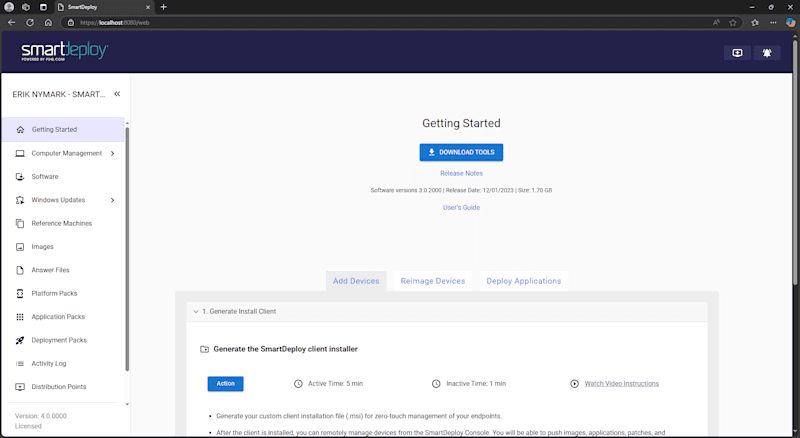
Task: Click the browser back arrow
Action: 11,22
